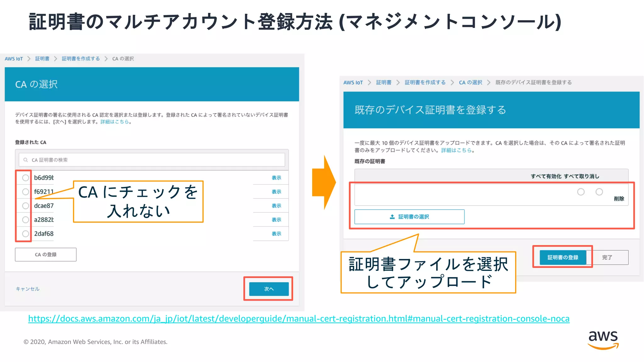The image size is (644, 362).
Task: Click CA name 2daf68 in list
Action: click(x=44, y=234)
